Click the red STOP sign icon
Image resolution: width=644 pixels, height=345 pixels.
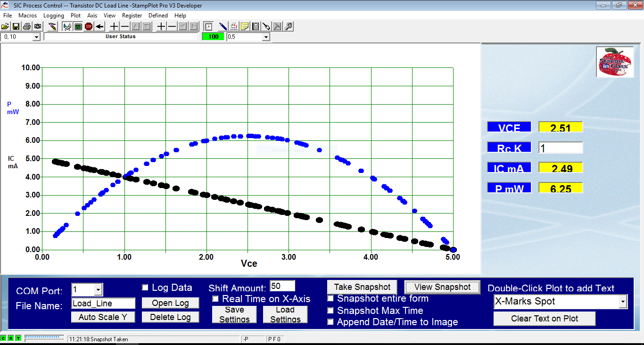tap(89, 26)
